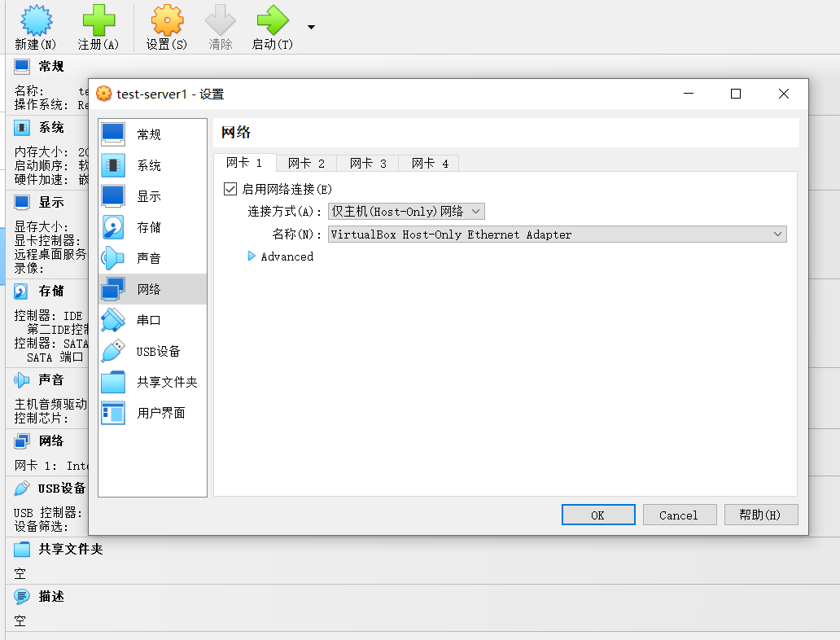
Task: Select 串口 serial port icon in sidebar
Action: [x=113, y=320]
